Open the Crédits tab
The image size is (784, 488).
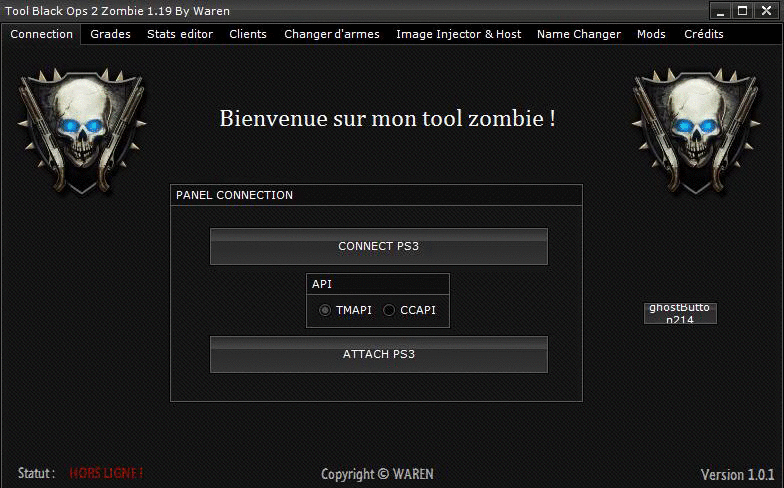[704, 34]
